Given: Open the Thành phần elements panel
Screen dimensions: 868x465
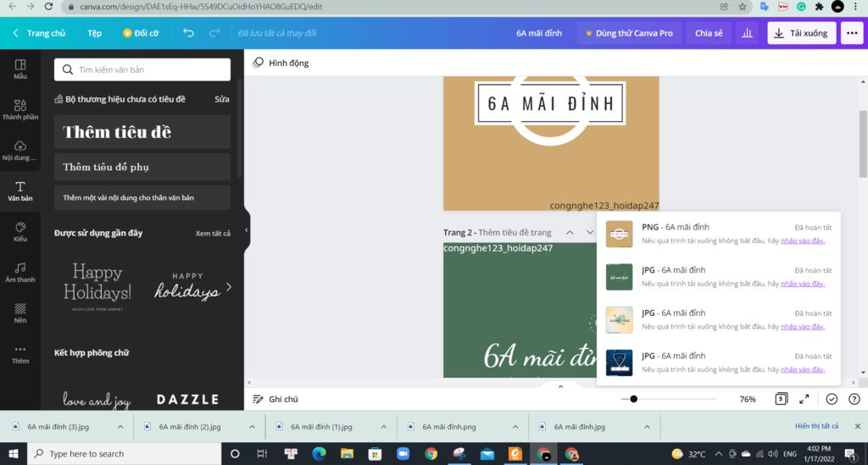Looking at the screenshot, I should tap(20, 109).
